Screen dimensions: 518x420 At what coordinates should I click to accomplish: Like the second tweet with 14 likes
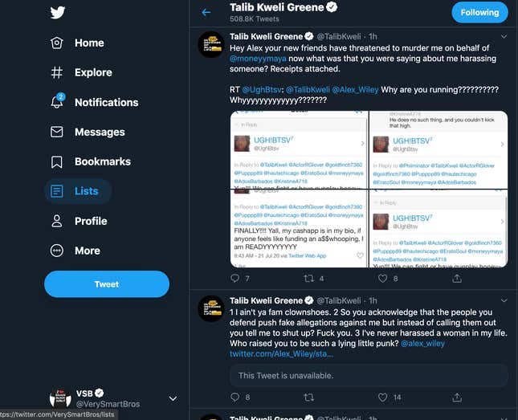(x=382, y=397)
